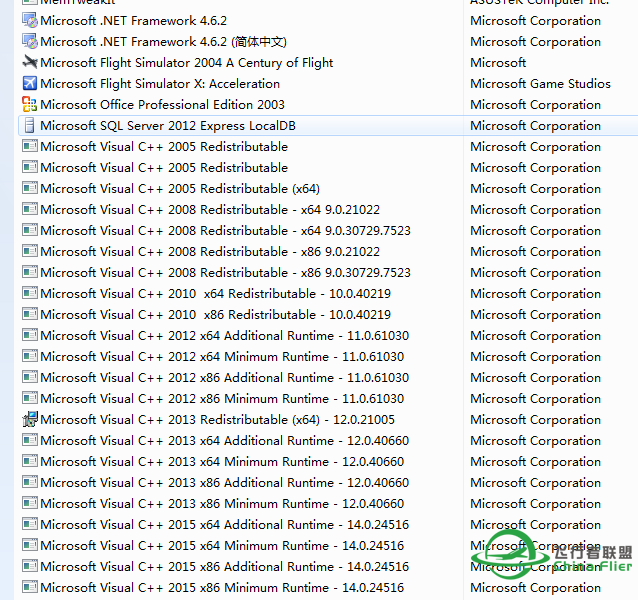This screenshot has width=638, height=600.
Task: Click the icon for Visual C++ 2008 x64 9.0.30729.7523
Action: coord(30,230)
